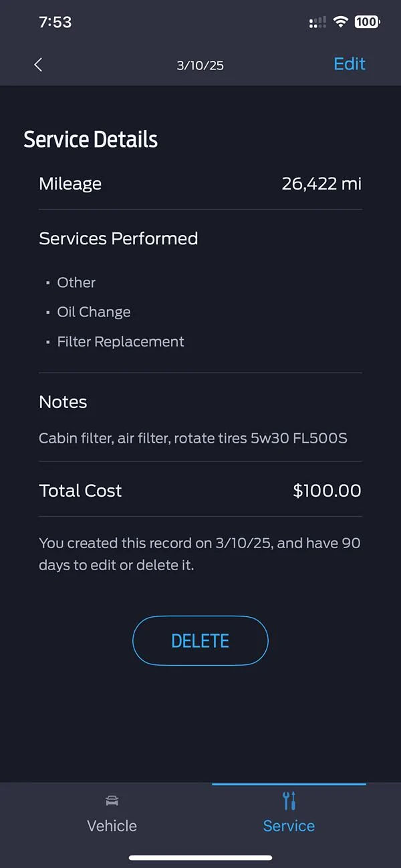The image size is (401, 868).
Task: Click the car icon in bottom bar
Action: (112, 801)
